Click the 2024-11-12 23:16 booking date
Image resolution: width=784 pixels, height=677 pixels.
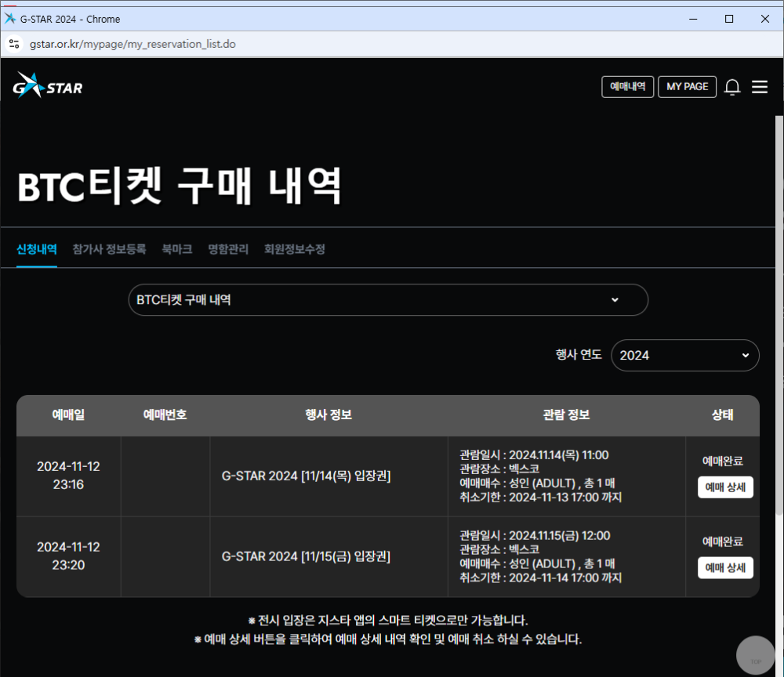tap(68, 475)
